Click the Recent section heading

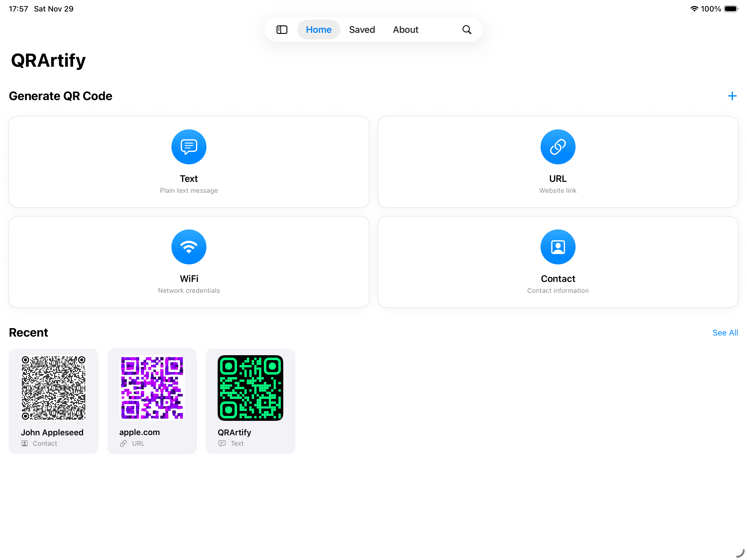point(28,333)
